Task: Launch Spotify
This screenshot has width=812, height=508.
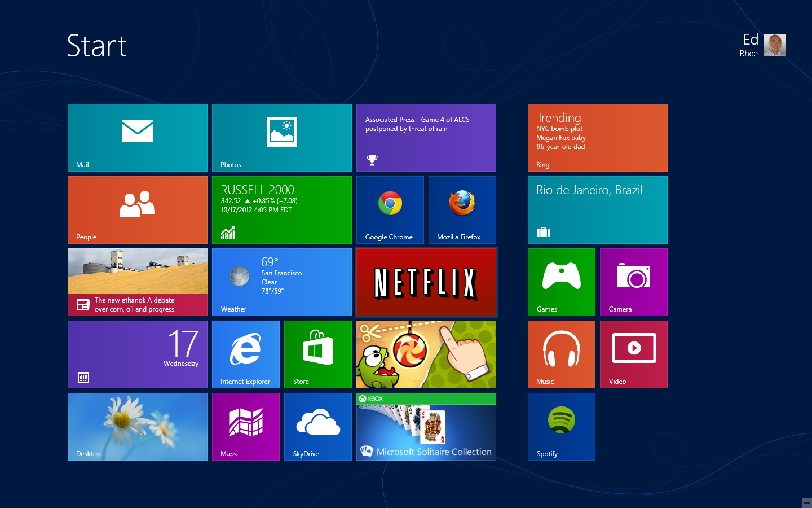Action: point(561,426)
